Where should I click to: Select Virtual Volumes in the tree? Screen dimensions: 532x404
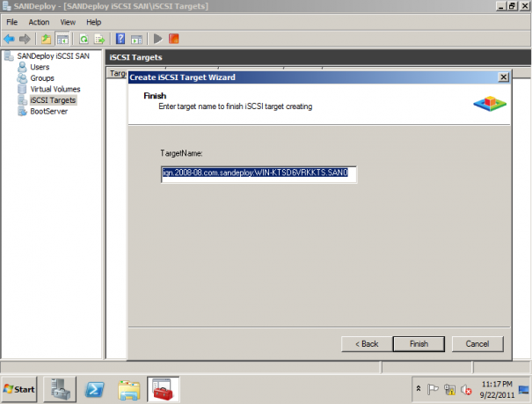pos(55,89)
